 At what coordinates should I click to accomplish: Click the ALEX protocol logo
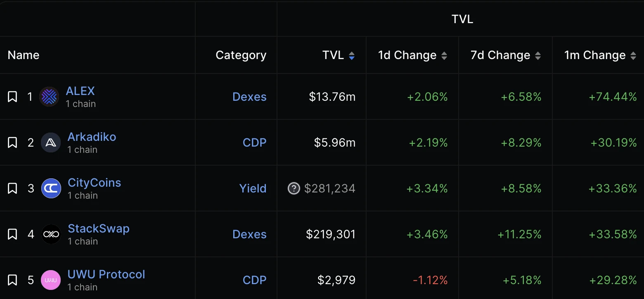[x=49, y=97]
